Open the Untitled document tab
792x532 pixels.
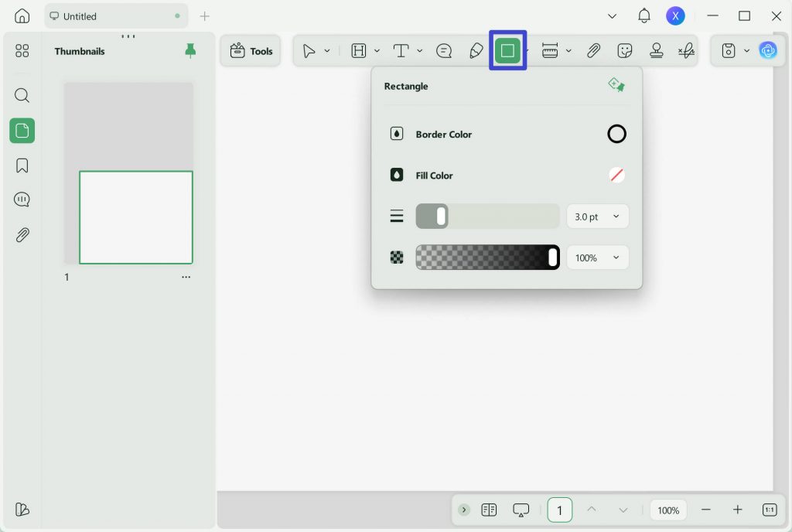coord(116,16)
